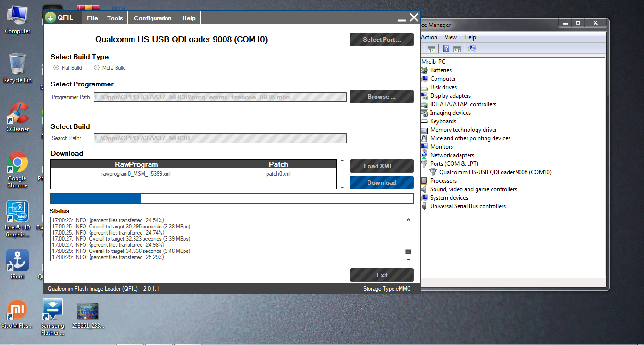This screenshot has height=345, width=644.
Task: Click the blue Download button
Action: [x=382, y=182]
